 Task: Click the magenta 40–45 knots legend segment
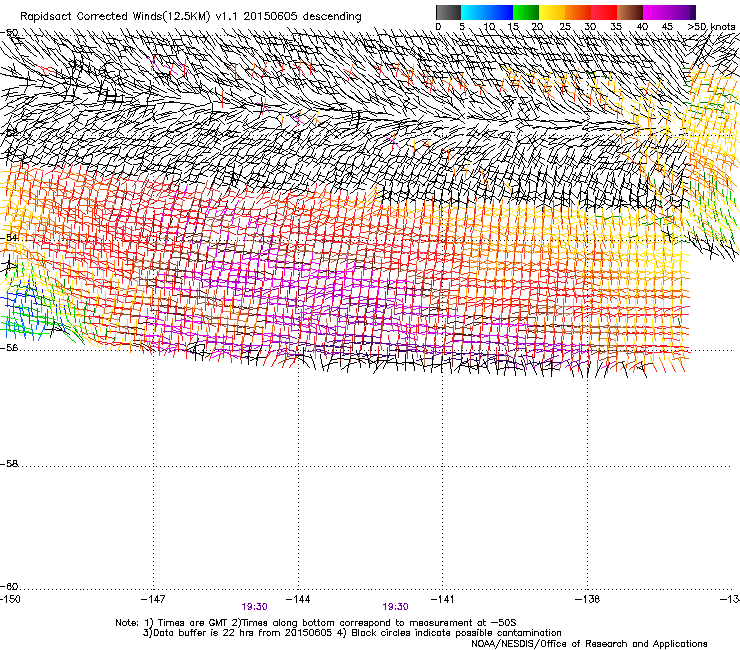tap(656, 12)
